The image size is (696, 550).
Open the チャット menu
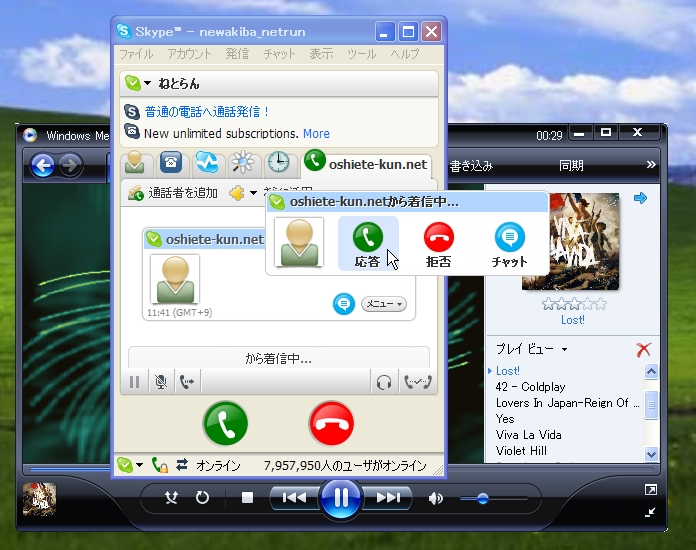[279, 54]
